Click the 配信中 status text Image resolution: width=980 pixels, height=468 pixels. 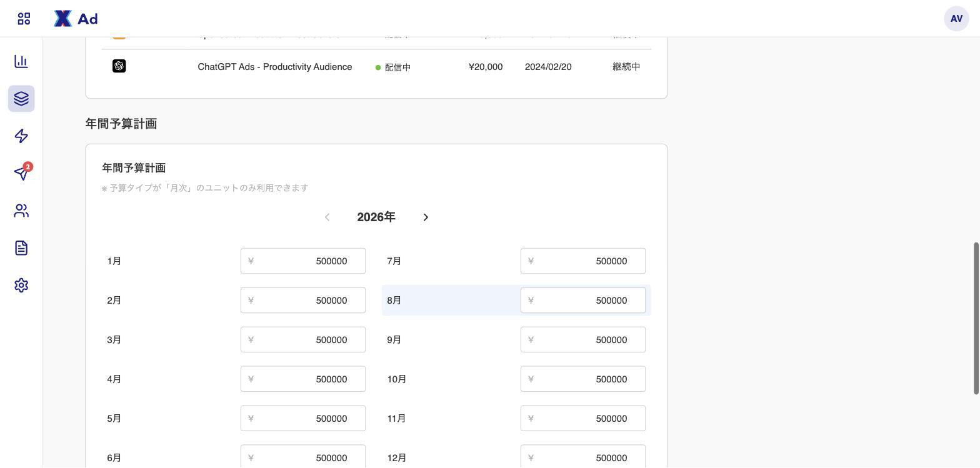pyautogui.click(x=397, y=67)
